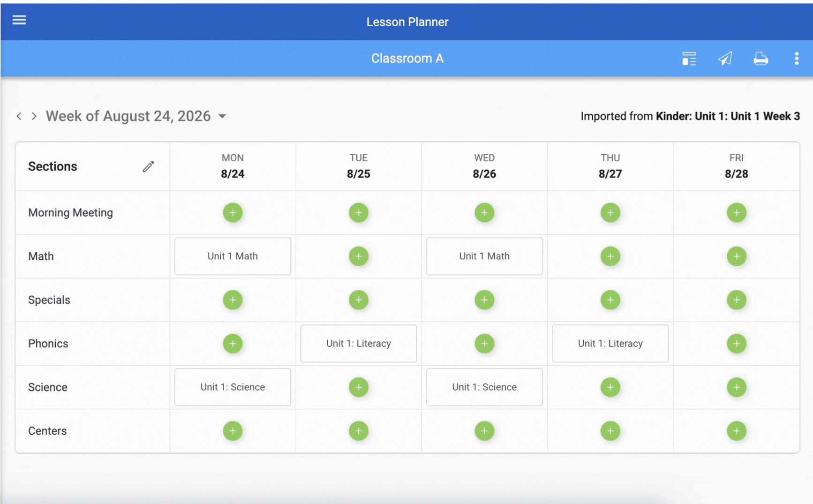
Task: Go to previous week with left chevron
Action: 19,116
